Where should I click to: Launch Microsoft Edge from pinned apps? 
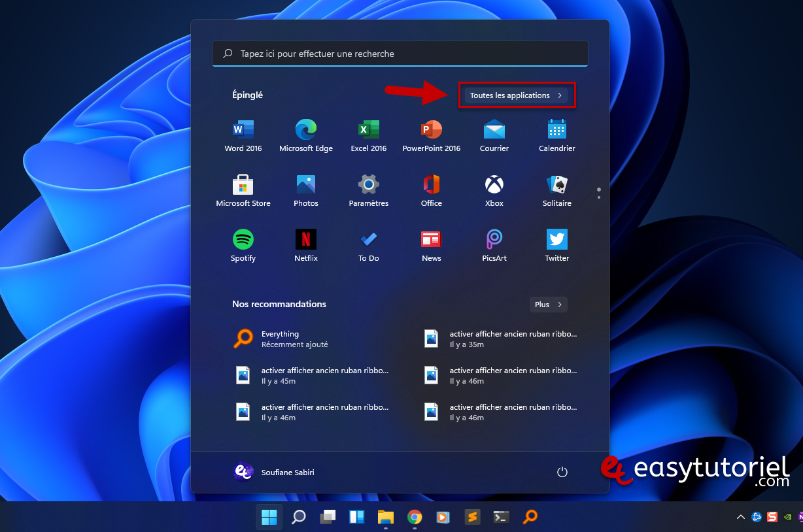tap(306, 136)
